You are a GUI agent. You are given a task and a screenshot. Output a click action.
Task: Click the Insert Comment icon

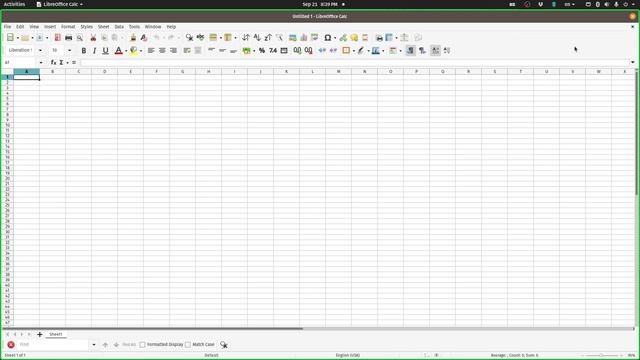(x=354, y=38)
